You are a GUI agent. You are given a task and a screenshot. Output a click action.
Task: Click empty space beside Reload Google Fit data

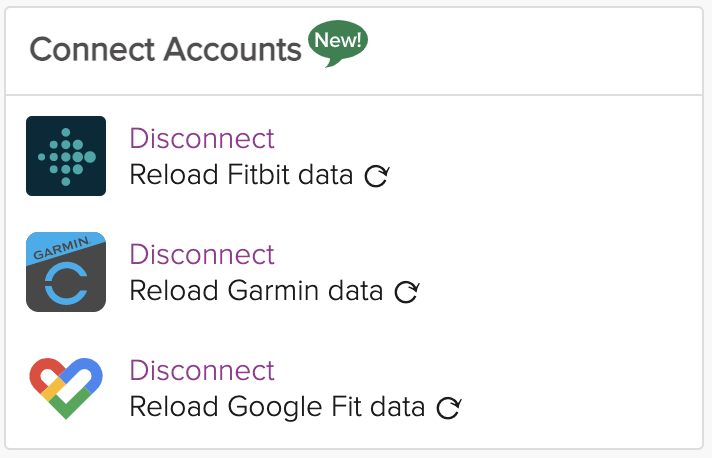(581, 407)
